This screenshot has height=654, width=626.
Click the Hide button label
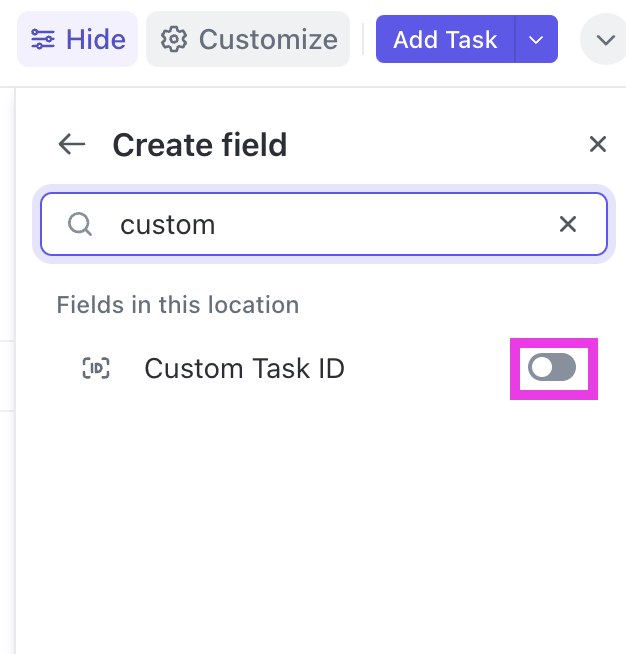95,40
